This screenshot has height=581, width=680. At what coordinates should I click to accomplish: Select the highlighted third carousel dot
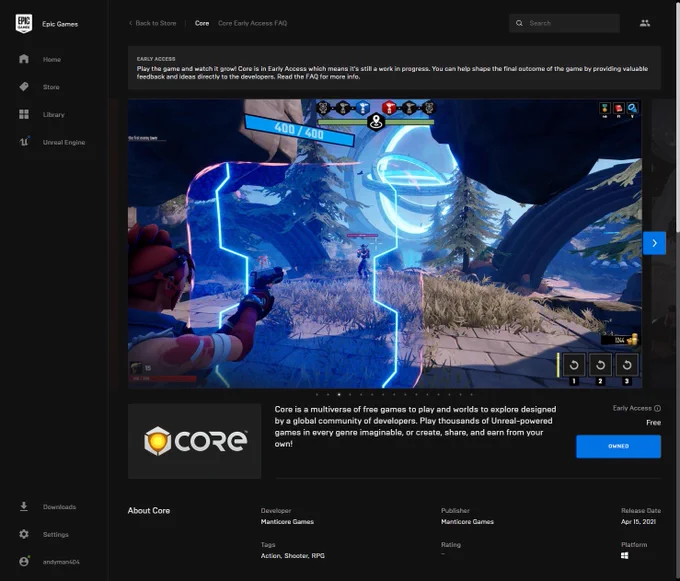339,395
